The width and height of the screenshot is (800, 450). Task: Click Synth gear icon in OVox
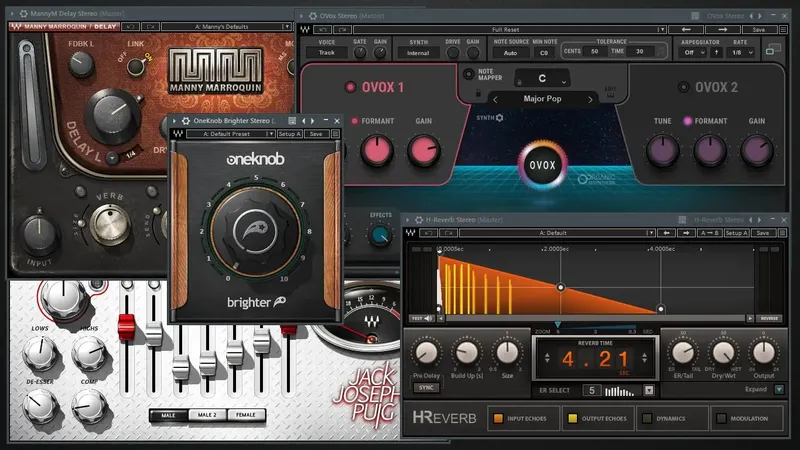pos(499,118)
